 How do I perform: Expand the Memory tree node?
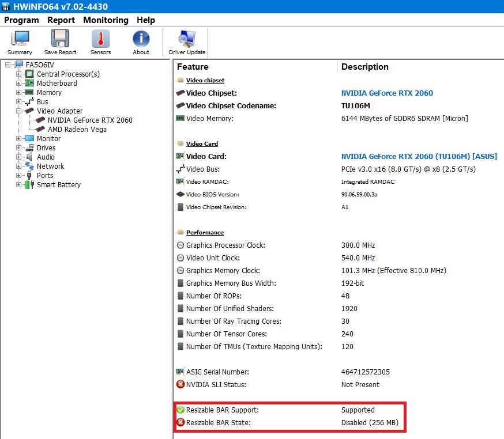click(18, 93)
